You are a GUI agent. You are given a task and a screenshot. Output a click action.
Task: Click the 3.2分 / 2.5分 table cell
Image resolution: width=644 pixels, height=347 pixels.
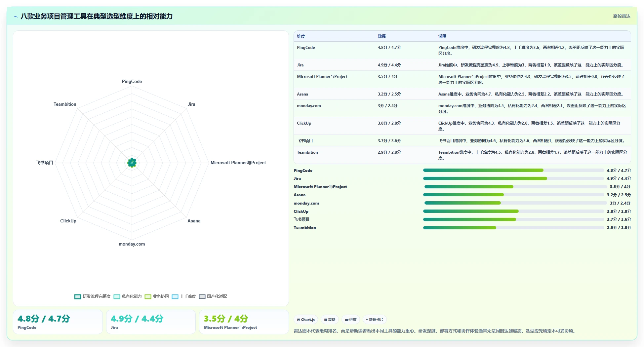389,94
